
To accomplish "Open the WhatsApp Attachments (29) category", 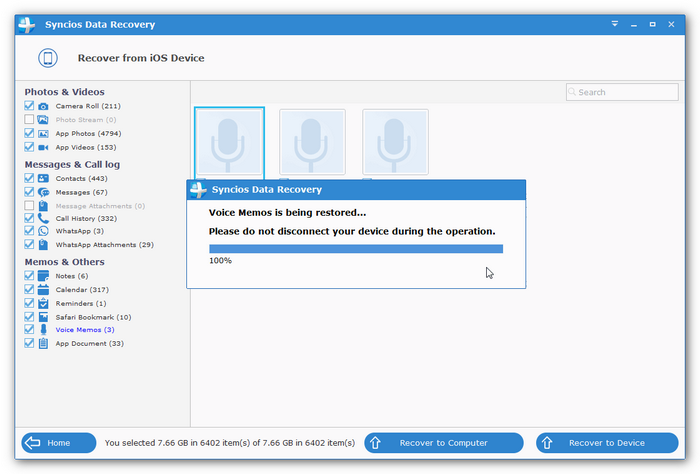I will (104, 245).
